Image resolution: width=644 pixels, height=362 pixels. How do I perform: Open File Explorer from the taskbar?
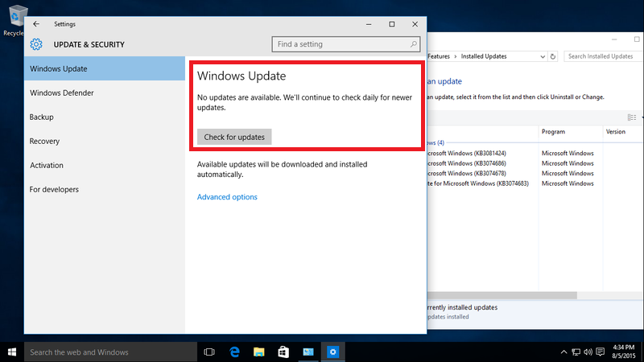point(258,352)
